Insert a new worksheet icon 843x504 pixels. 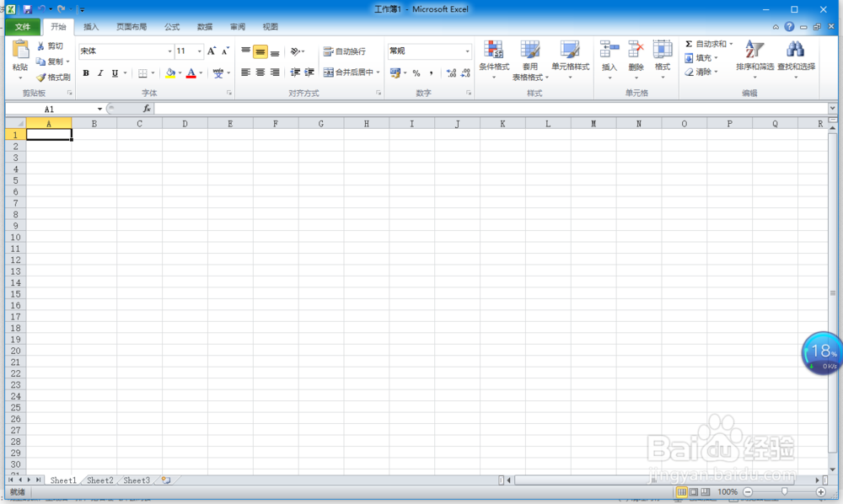click(166, 480)
